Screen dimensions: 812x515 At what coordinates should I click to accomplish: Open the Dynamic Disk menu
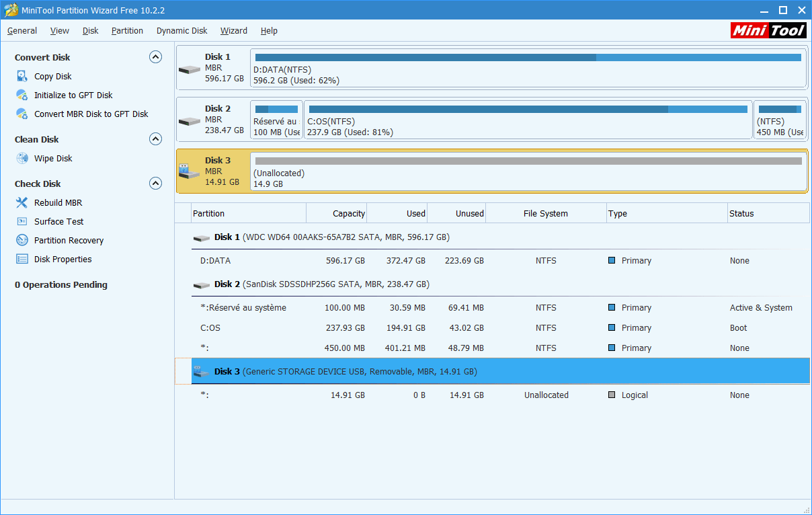point(182,30)
